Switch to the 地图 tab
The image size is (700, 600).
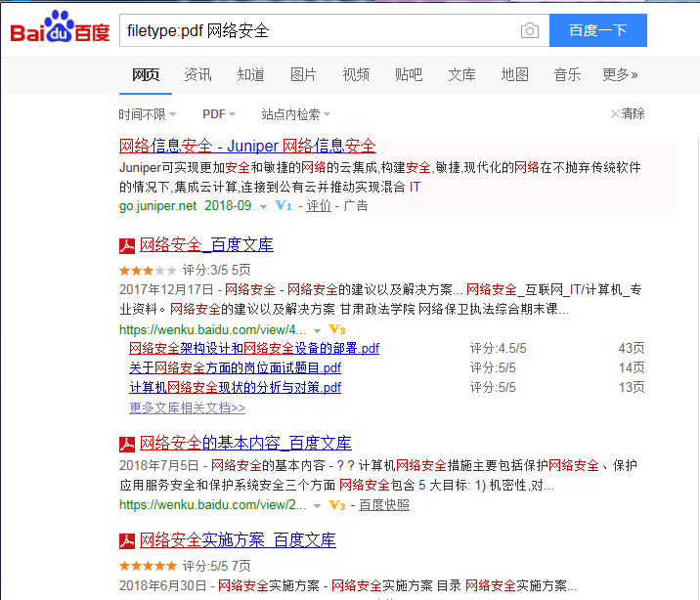[x=514, y=74]
